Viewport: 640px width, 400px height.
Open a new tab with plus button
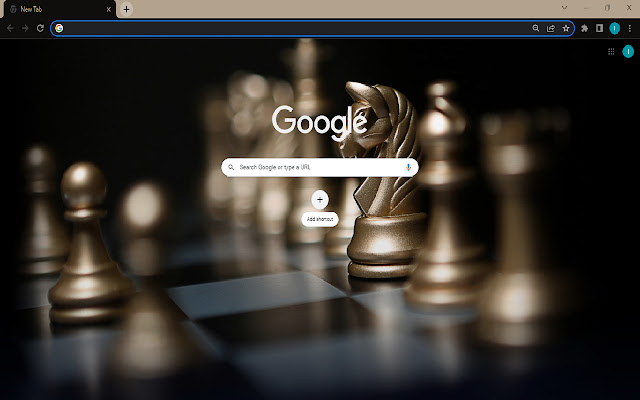(x=127, y=9)
